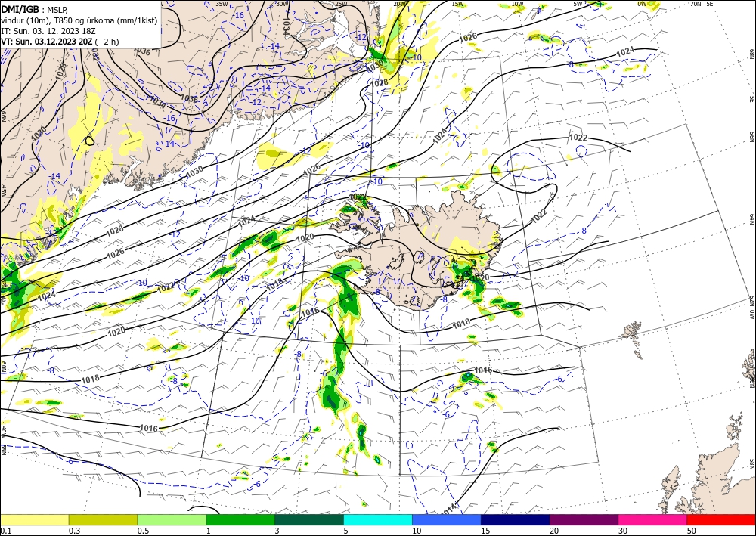Pick the blue 10–15 legend swatch
The image size is (756, 536).
[x=447, y=519]
